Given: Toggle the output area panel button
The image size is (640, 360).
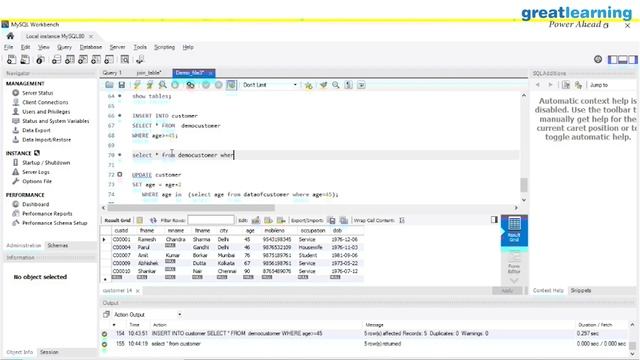Looking at the screenshot, I should tap(622, 60).
